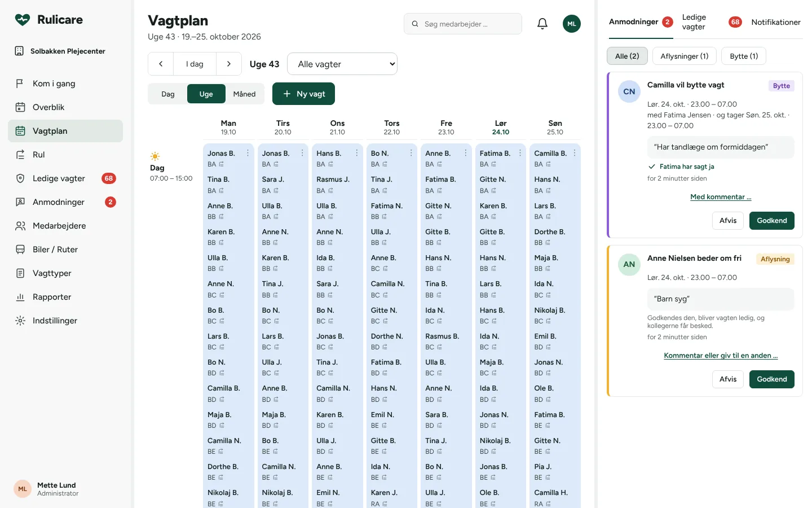Go to next week arrow
812x508 pixels.
pos(229,64)
